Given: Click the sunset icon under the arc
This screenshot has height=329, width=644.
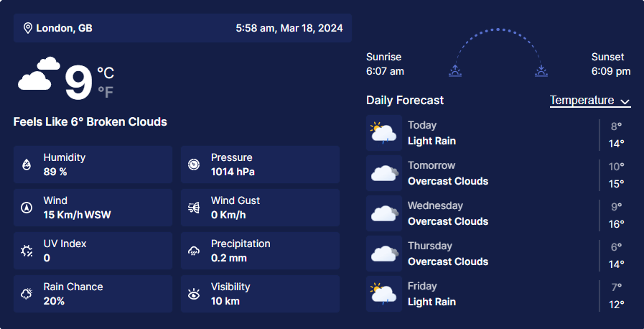Looking at the screenshot, I should coord(541,70).
